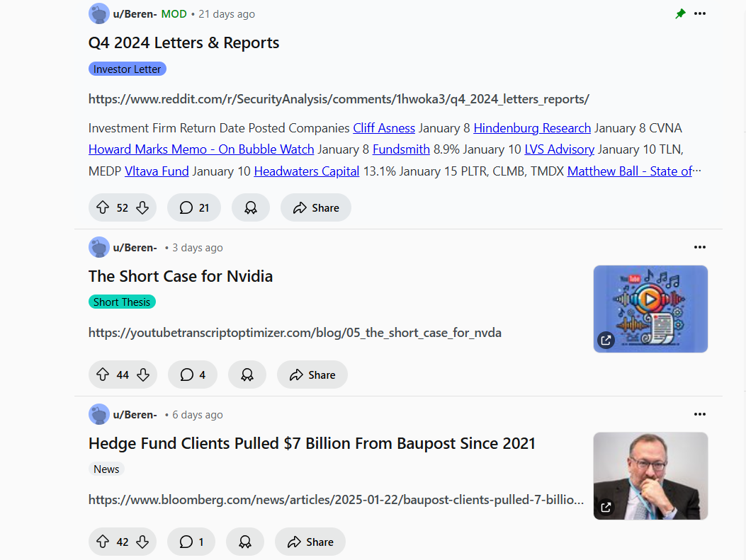Viewport: 746px width, 560px height.
Task: Downvote The Short Case for Nvidia post
Action: [143, 375]
